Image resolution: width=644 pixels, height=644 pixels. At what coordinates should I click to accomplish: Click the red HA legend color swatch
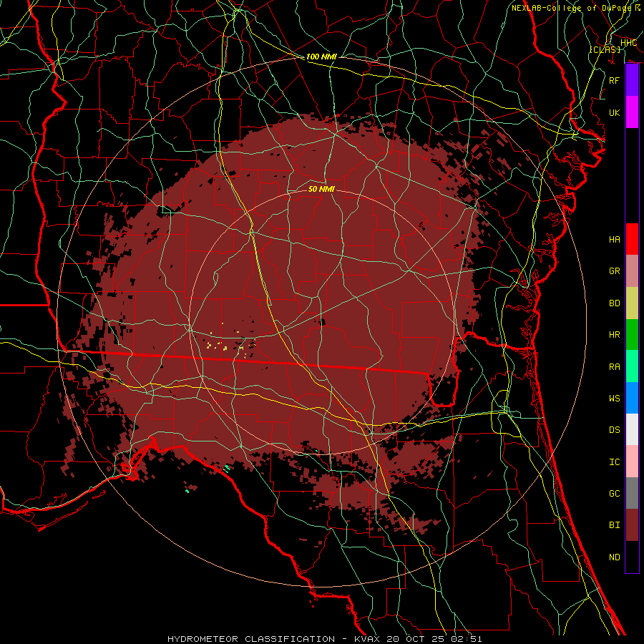click(632, 239)
